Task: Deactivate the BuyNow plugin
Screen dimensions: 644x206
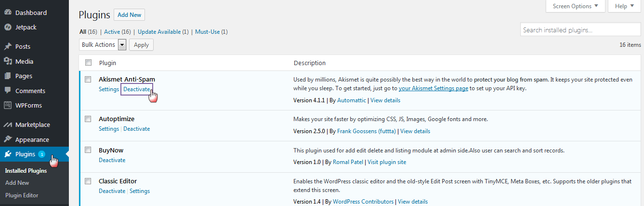Action: coord(112,160)
